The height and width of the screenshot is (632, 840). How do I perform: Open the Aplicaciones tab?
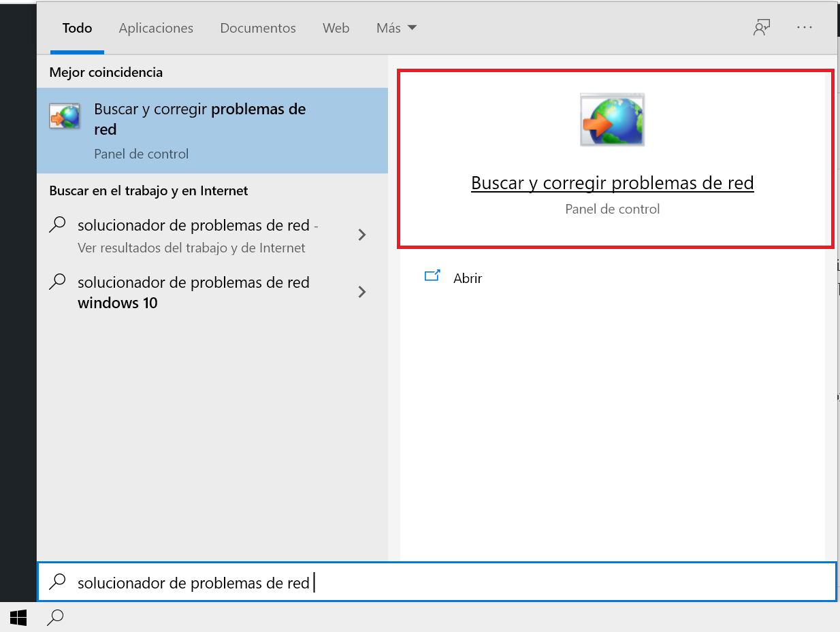tap(156, 29)
